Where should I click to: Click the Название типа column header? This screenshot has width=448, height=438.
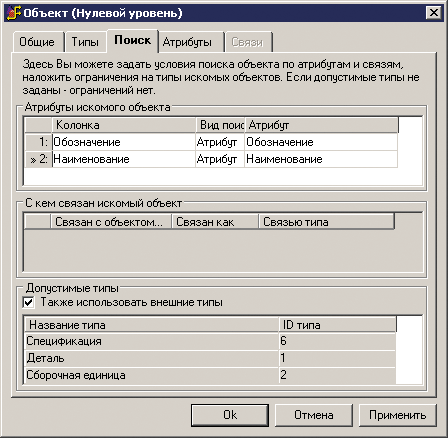152,325
